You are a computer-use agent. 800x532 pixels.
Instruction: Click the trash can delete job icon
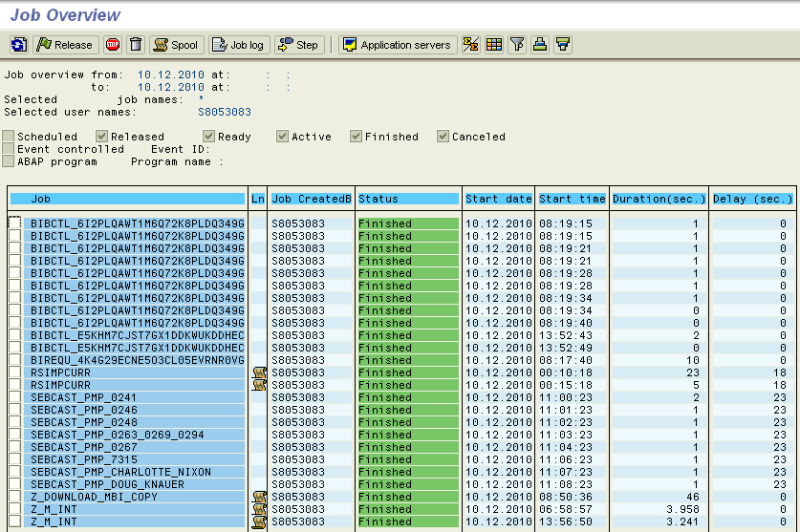coord(136,45)
